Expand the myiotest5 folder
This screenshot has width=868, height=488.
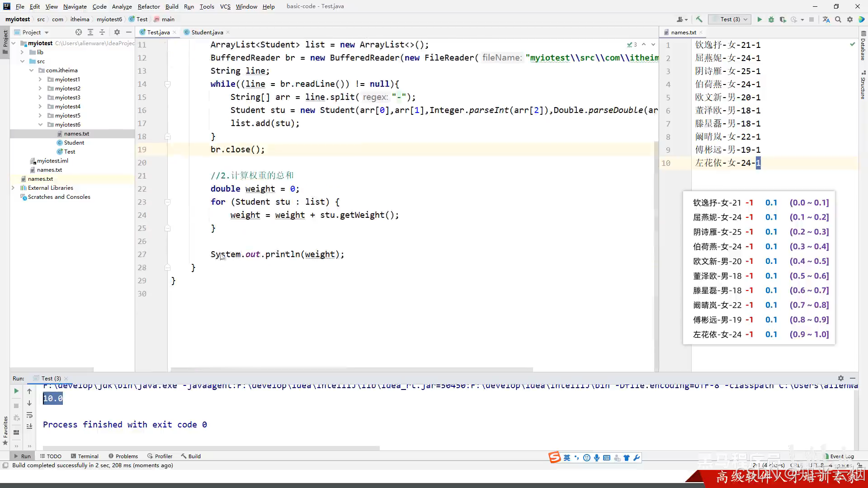coord(40,116)
